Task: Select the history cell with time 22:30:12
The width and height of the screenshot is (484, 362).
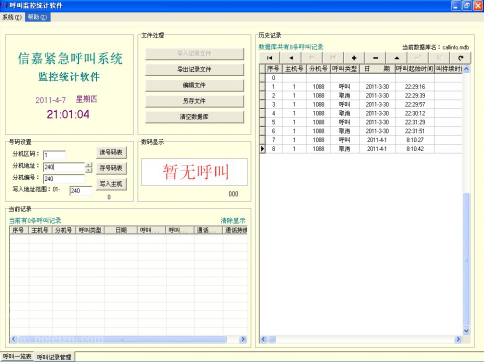Action: [415, 113]
